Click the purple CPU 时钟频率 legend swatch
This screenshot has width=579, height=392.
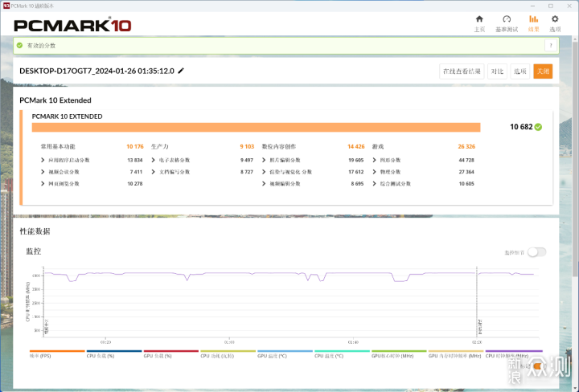514,351
